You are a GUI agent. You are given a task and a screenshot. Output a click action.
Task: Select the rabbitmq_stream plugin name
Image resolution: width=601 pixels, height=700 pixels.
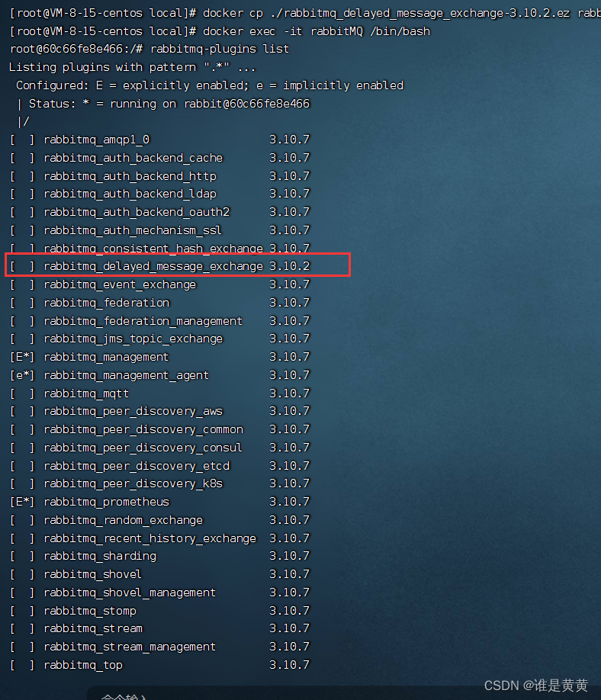(93, 628)
